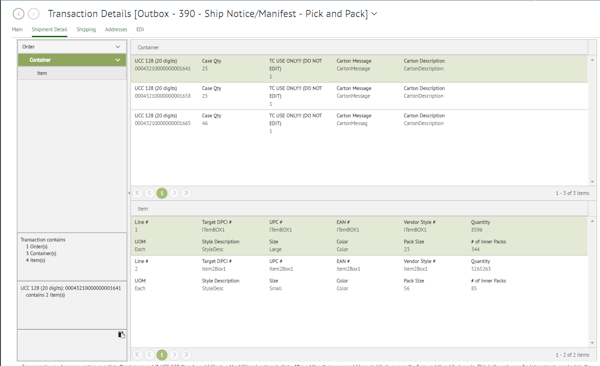Click the copy clipboard icon in left panel

click(x=121, y=335)
